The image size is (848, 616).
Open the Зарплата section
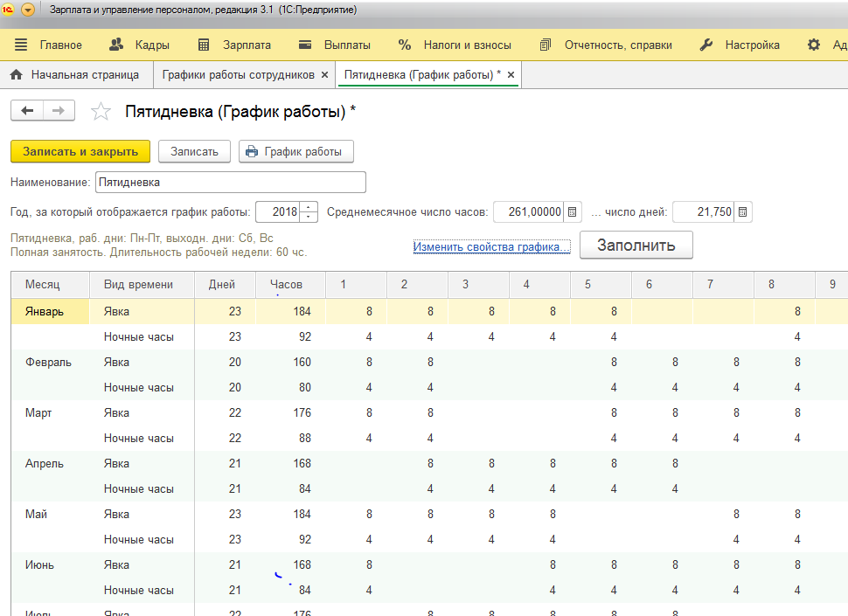coord(234,45)
